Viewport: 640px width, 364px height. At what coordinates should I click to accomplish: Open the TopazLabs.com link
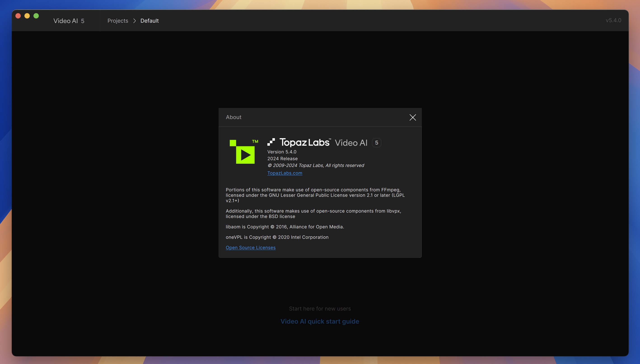(x=285, y=173)
